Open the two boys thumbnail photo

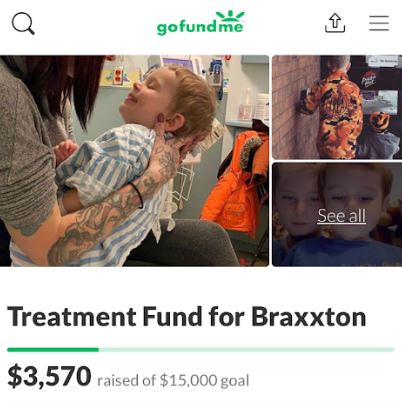click(x=337, y=215)
